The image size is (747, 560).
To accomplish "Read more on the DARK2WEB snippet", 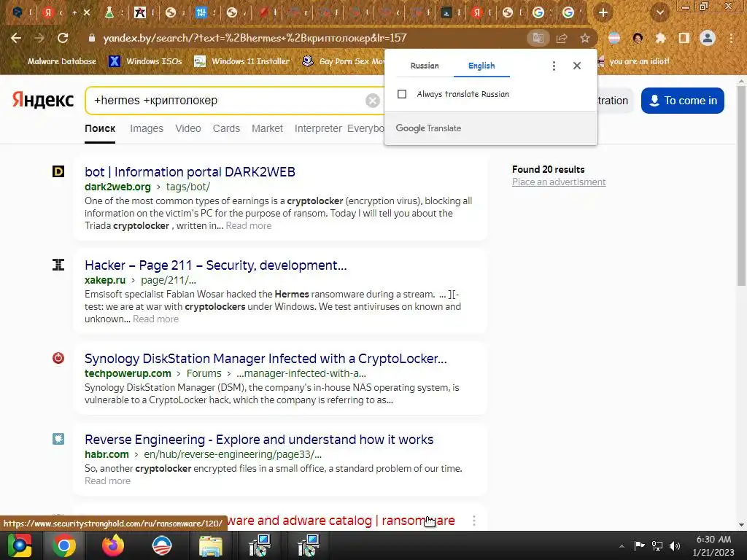I will click(248, 226).
